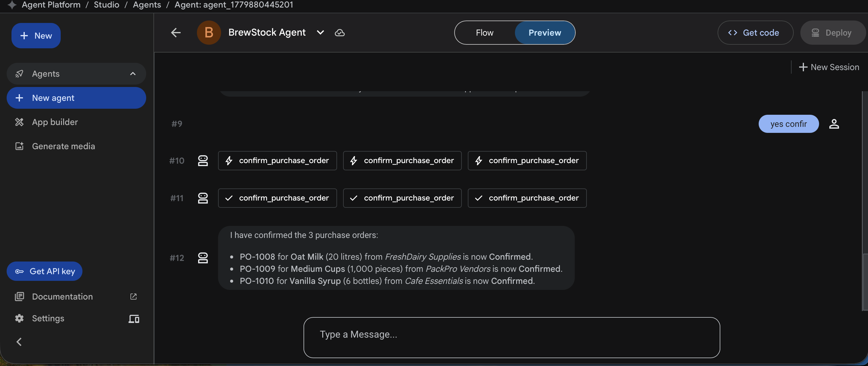Open the BrewStock Agent name dropdown chevron

(x=320, y=33)
